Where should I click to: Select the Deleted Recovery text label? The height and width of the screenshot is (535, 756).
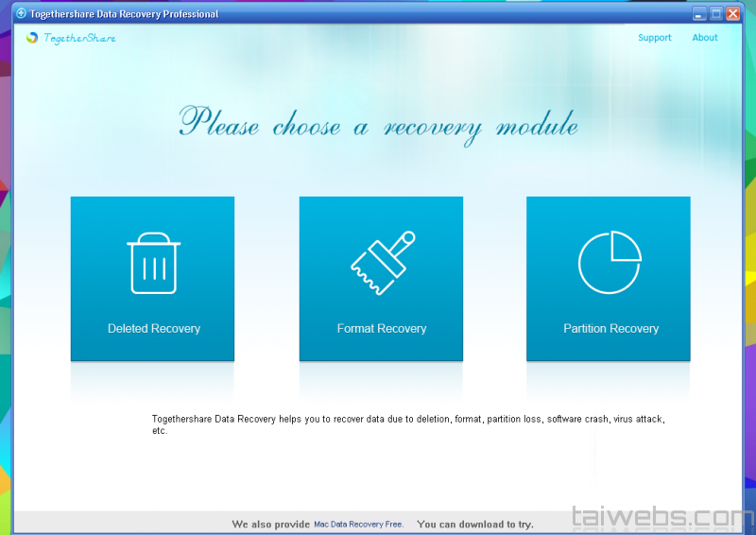point(153,329)
